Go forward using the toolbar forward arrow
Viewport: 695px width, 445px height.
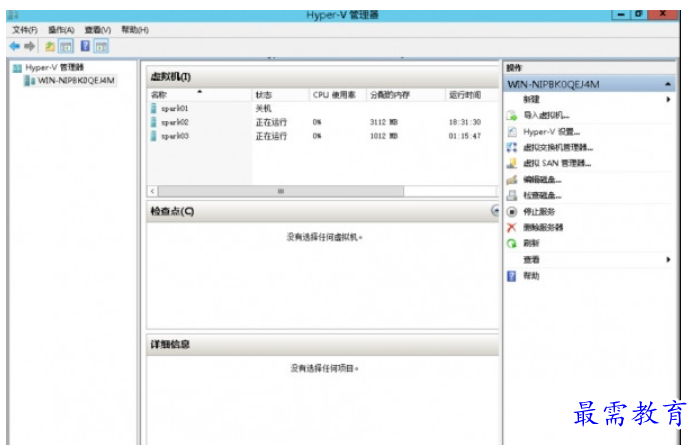(30, 46)
